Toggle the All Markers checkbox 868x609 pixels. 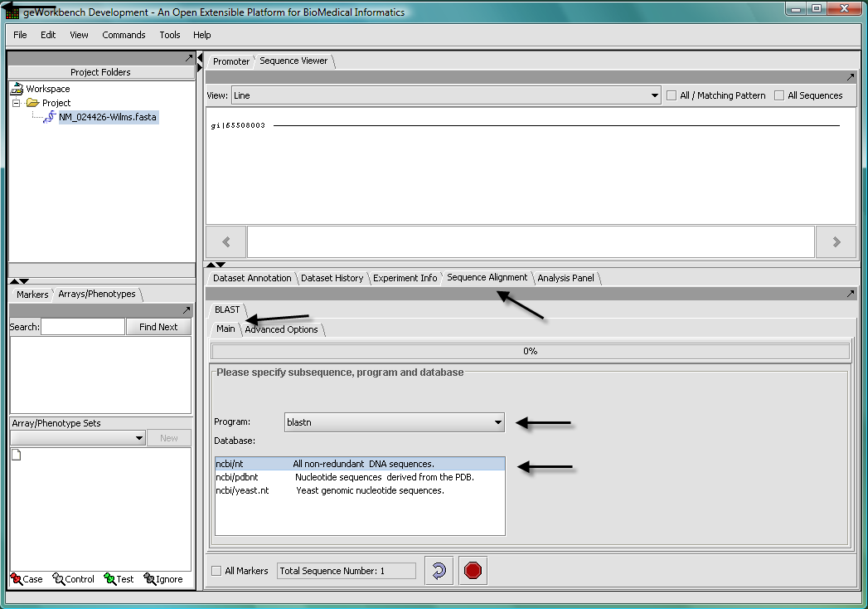tap(217, 571)
